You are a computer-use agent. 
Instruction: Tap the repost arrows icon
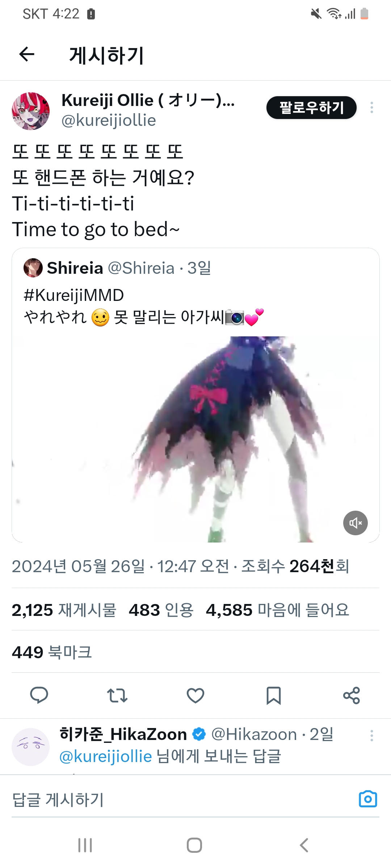point(117,695)
